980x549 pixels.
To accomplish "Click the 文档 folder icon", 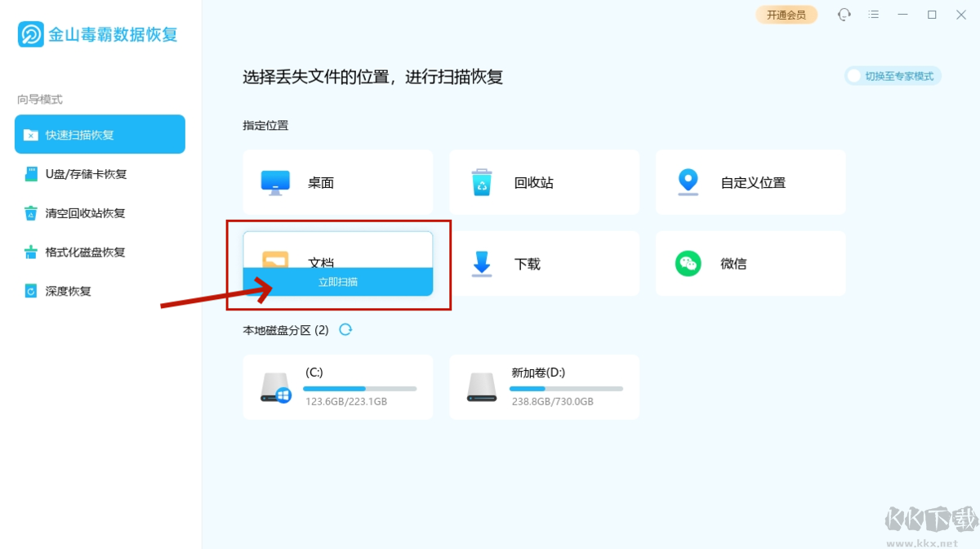I will pos(275,257).
